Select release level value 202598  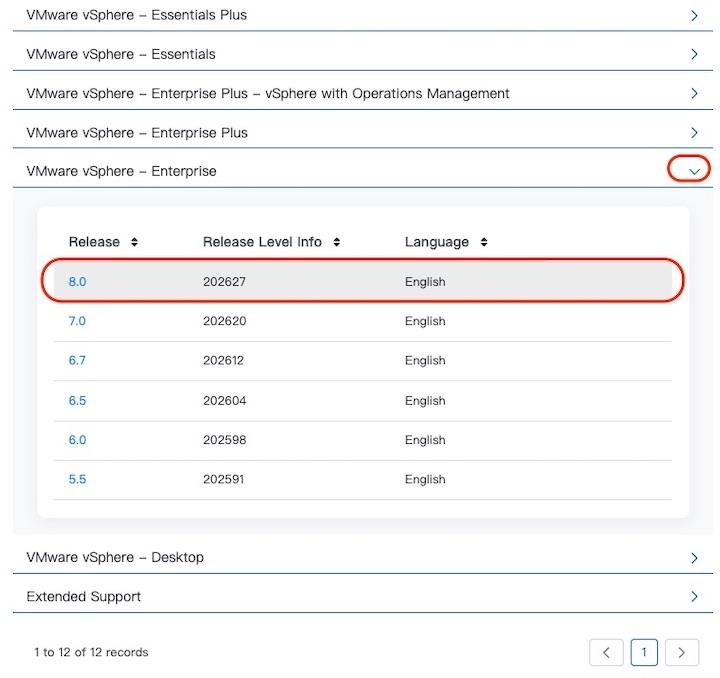click(x=225, y=440)
